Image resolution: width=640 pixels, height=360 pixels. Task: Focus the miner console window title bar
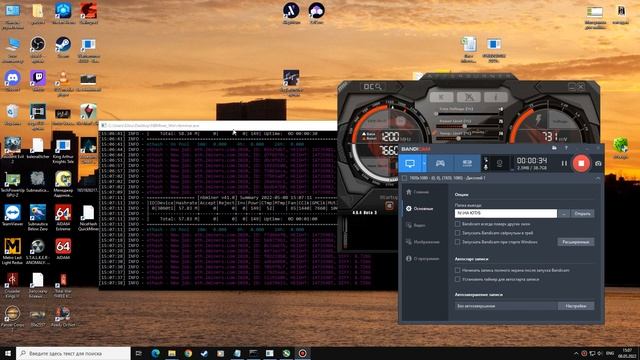point(218,126)
